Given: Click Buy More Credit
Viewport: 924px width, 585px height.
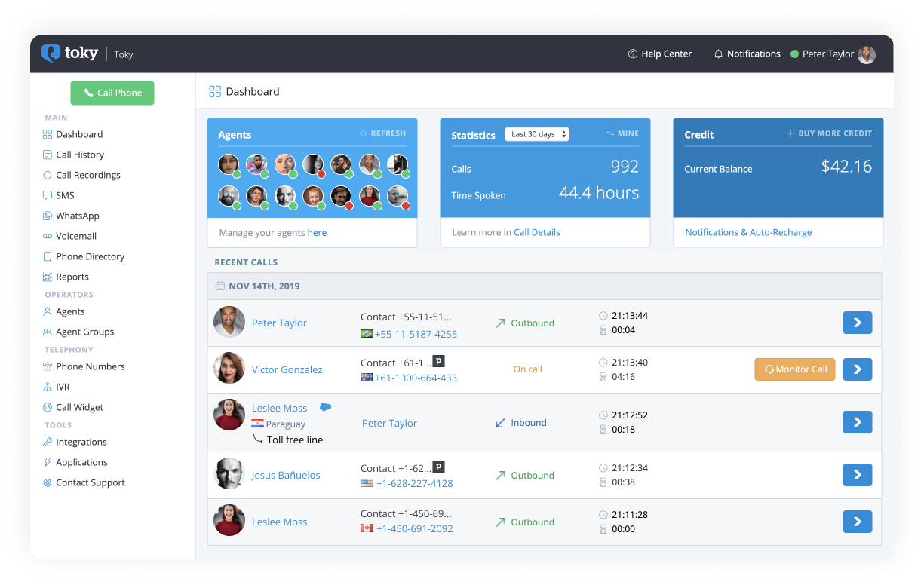Looking at the screenshot, I should click(x=830, y=133).
